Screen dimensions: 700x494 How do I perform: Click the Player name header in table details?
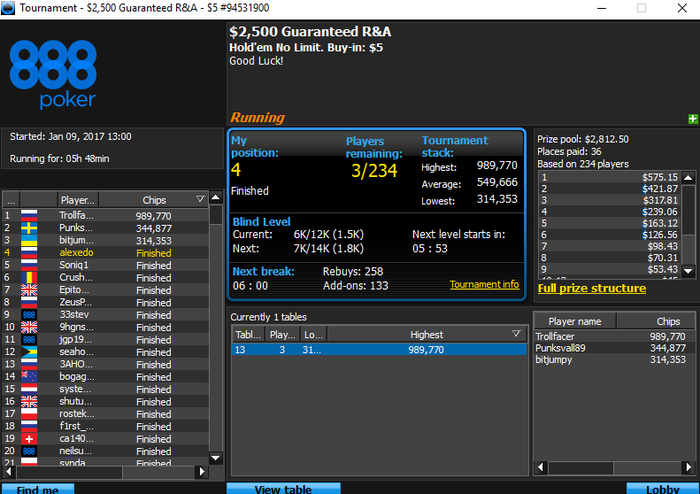pos(575,321)
